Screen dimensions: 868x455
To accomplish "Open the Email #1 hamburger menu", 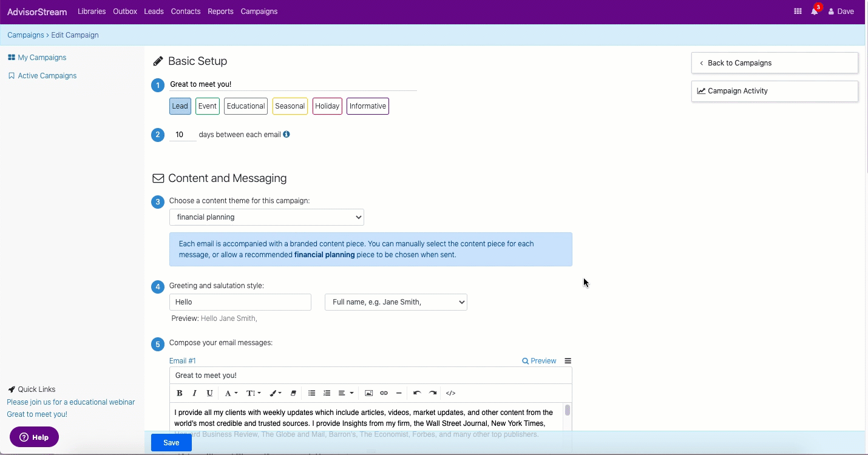I will (x=568, y=361).
